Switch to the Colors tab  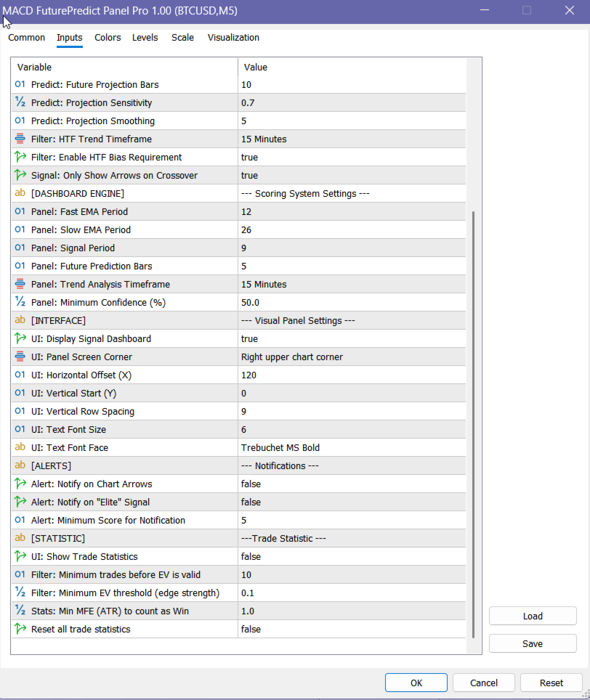point(108,38)
